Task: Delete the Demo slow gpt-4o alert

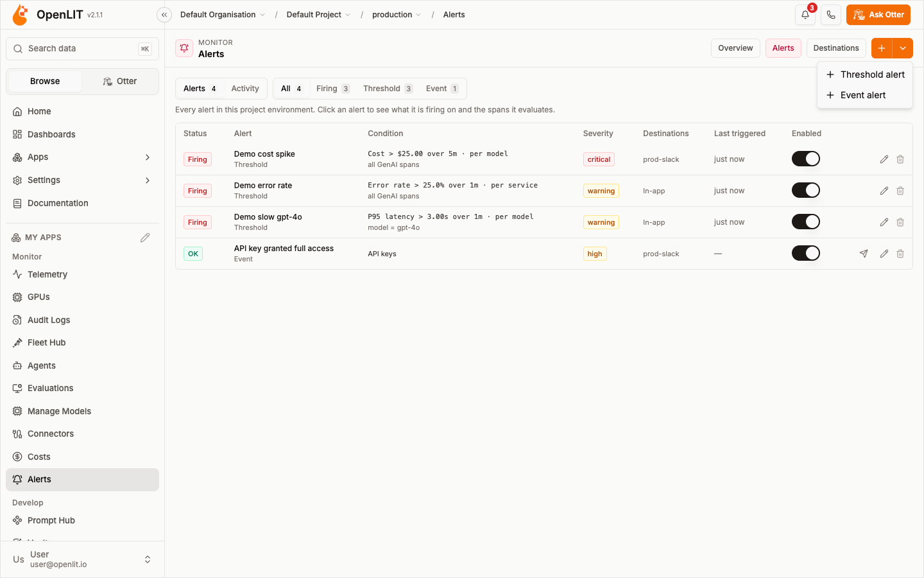Action: [900, 222]
